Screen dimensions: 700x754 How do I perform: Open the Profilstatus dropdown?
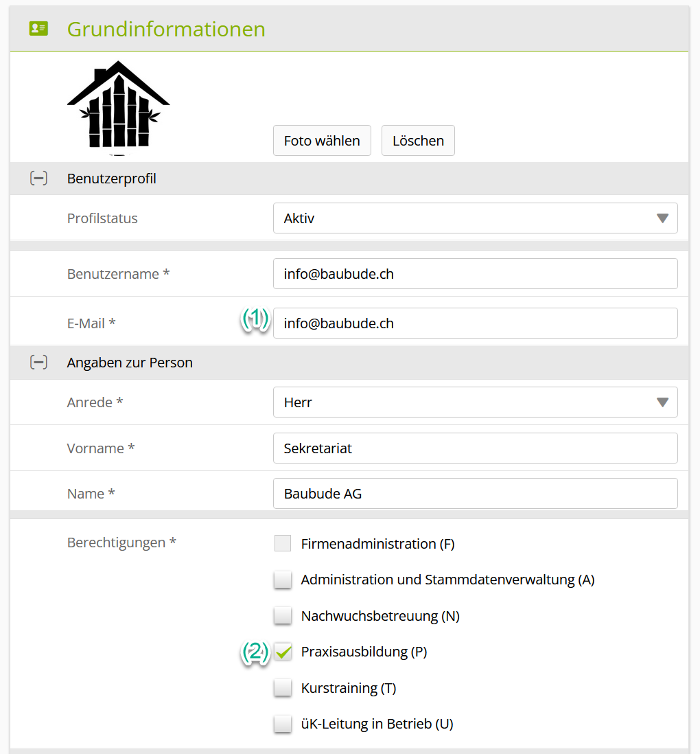pyautogui.click(x=475, y=218)
